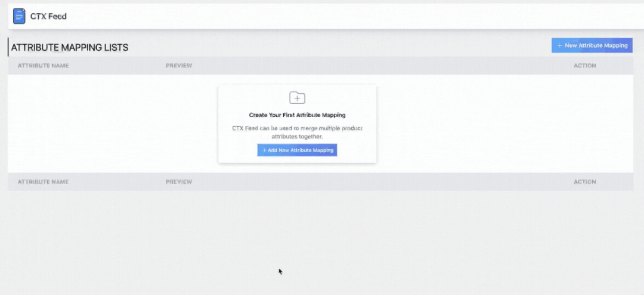Image resolution: width=644 pixels, height=295 pixels.
Task: Click the folder-plus icon in the empty state card
Action: (297, 97)
